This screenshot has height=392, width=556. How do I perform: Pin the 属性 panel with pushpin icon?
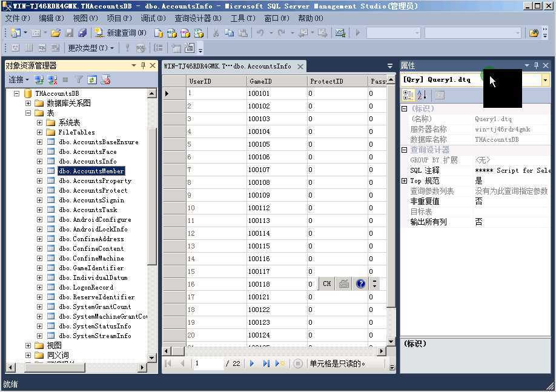[x=536, y=65]
